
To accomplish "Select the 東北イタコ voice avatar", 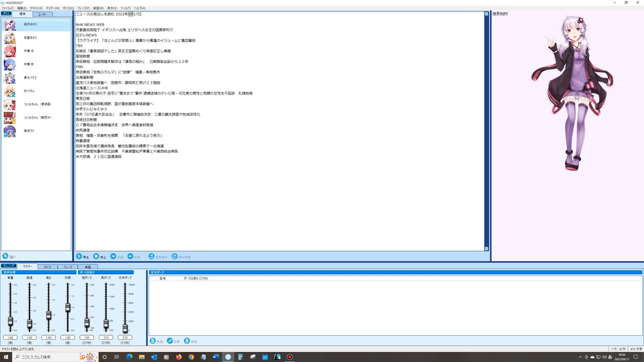I will (9, 78).
